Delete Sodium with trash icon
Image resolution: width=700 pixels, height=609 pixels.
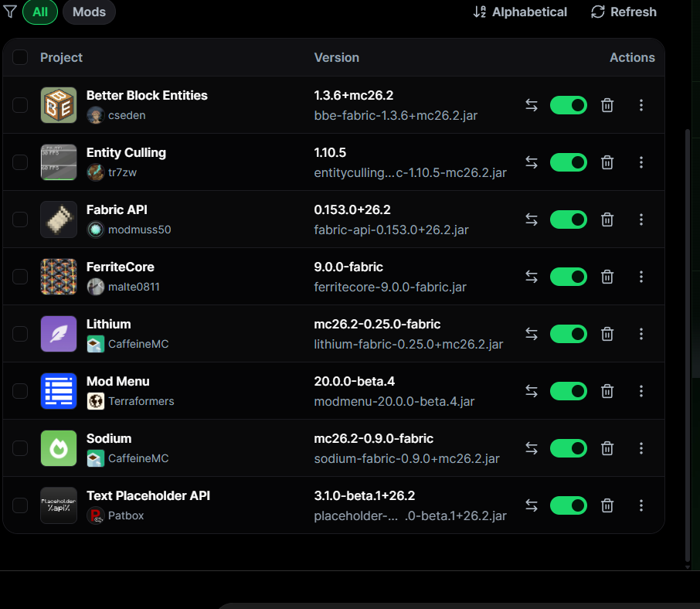tap(607, 448)
